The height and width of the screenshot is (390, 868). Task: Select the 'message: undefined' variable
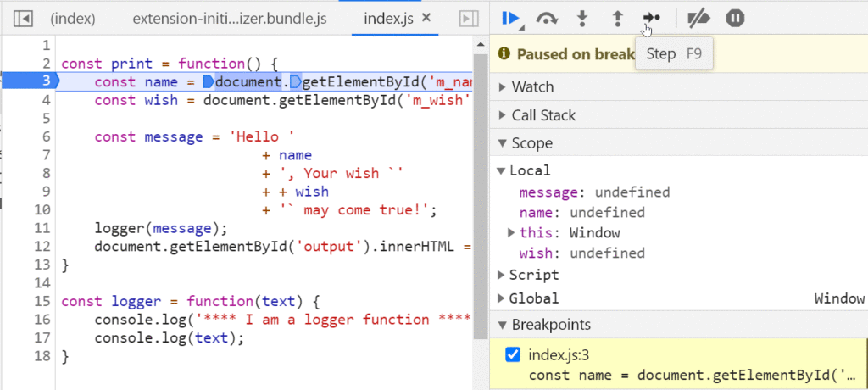[594, 192]
